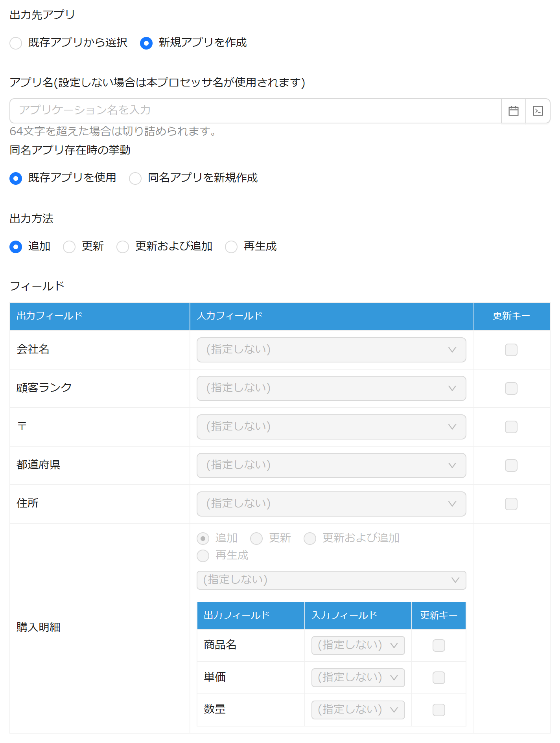Open the input field dropdown for 会社名
This screenshot has width=560, height=743.
pyautogui.click(x=332, y=350)
